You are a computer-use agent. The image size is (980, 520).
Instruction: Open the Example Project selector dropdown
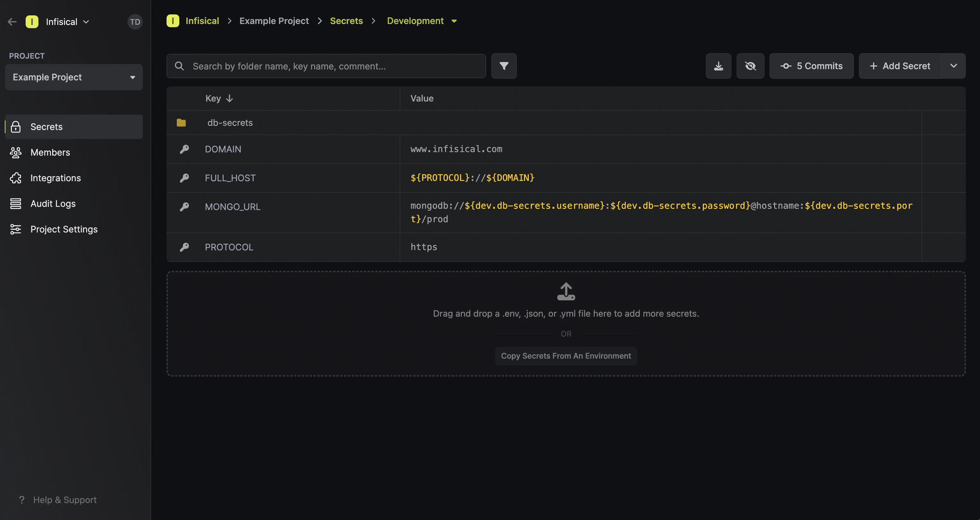click(74, 77)
